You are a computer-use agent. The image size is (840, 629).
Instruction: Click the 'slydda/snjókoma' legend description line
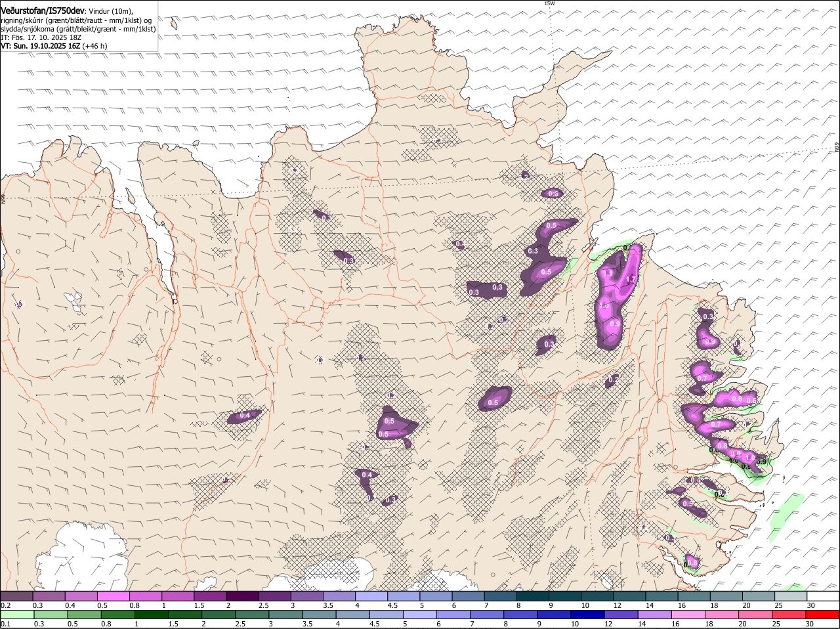click(78, 29)
